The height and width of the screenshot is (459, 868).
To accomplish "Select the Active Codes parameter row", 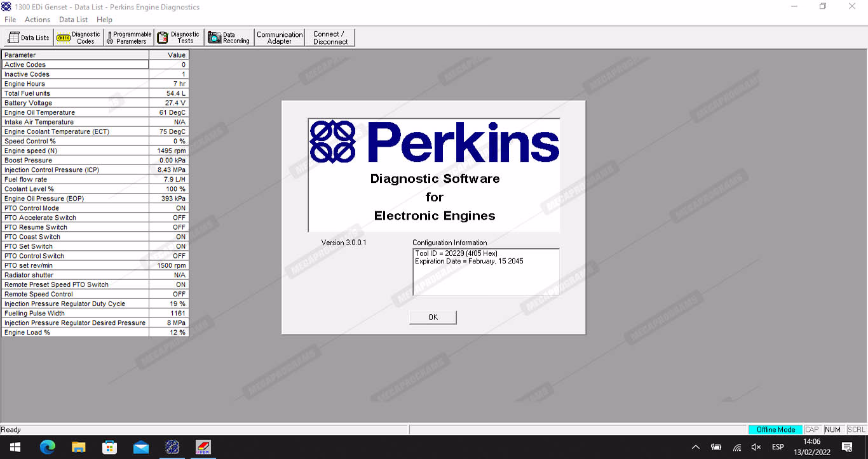I will (75, 65).
